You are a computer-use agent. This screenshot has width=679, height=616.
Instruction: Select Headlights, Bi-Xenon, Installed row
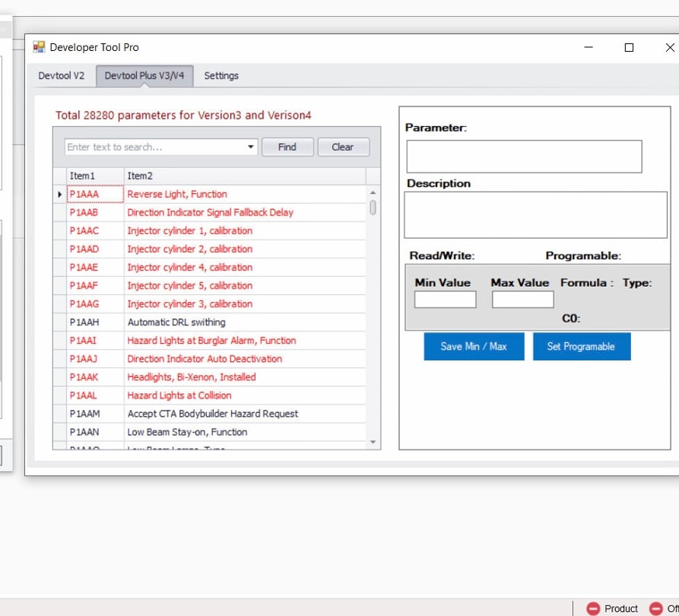pyautogui.click(x=245, y=377)
